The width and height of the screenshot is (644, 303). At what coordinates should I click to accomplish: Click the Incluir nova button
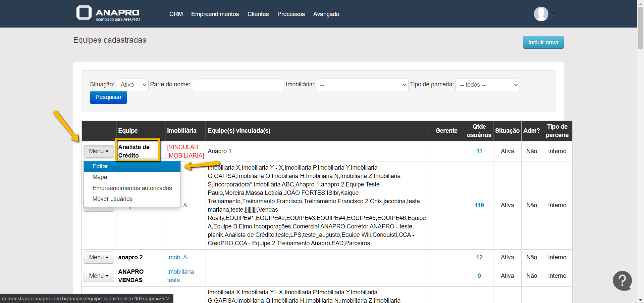[543, 42]
